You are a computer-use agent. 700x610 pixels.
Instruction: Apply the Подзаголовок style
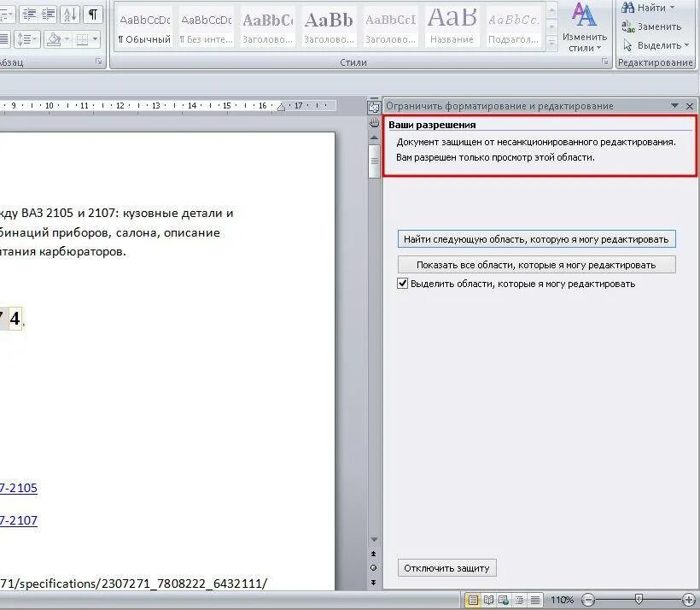513,27
